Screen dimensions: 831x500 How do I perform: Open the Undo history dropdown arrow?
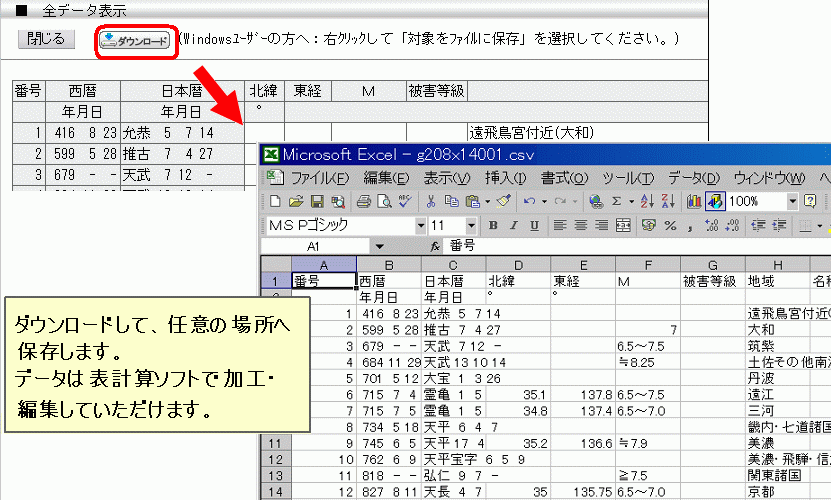pyautogui.click(x=544, y=201)
